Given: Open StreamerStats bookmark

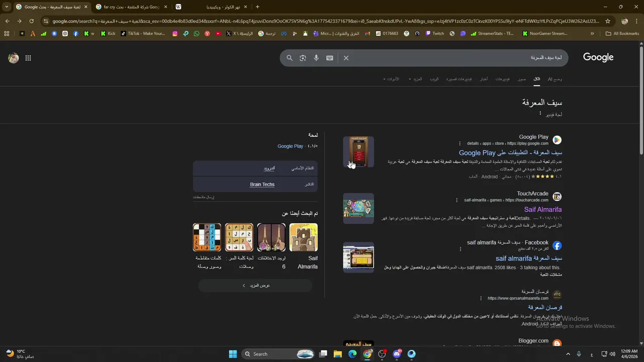Looking at the screenshot, I should click(492, 34).
